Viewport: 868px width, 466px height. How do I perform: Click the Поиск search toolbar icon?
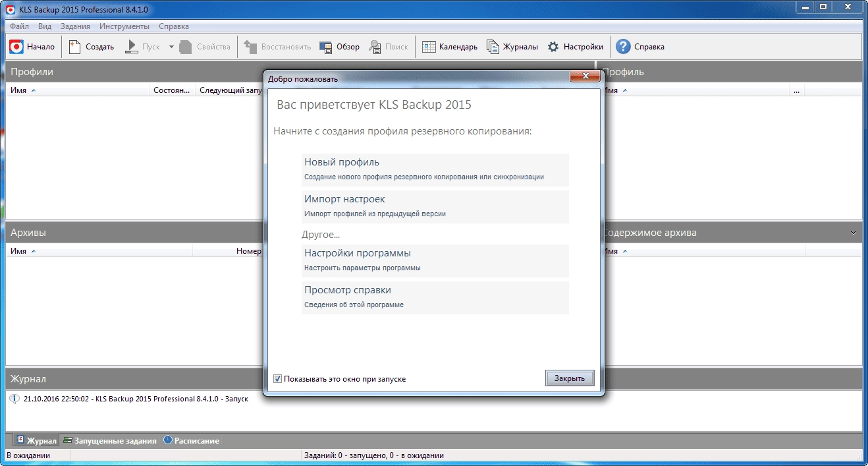375,47
